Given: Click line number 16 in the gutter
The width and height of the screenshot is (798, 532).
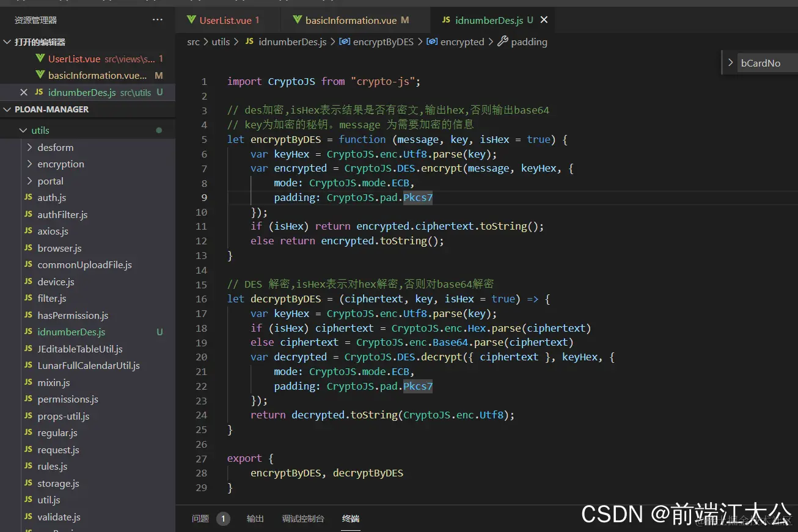Looking at the screenshot, I should click(x=202, y=299).
